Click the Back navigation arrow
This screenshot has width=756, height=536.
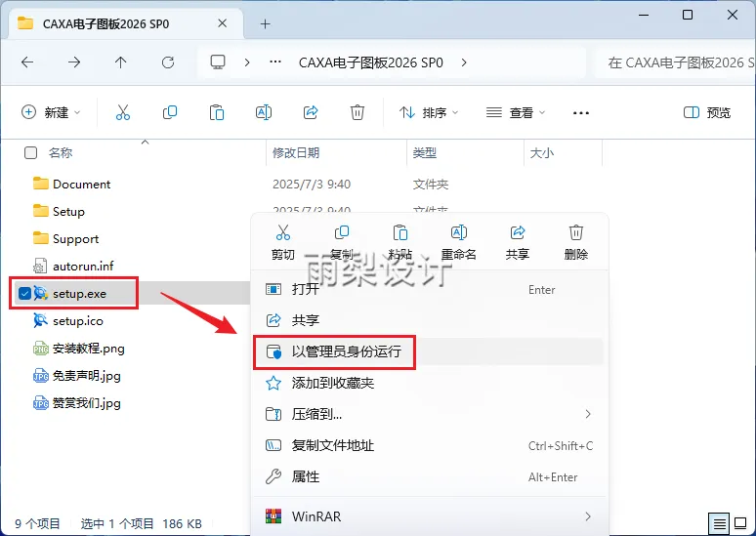point(27,62)
